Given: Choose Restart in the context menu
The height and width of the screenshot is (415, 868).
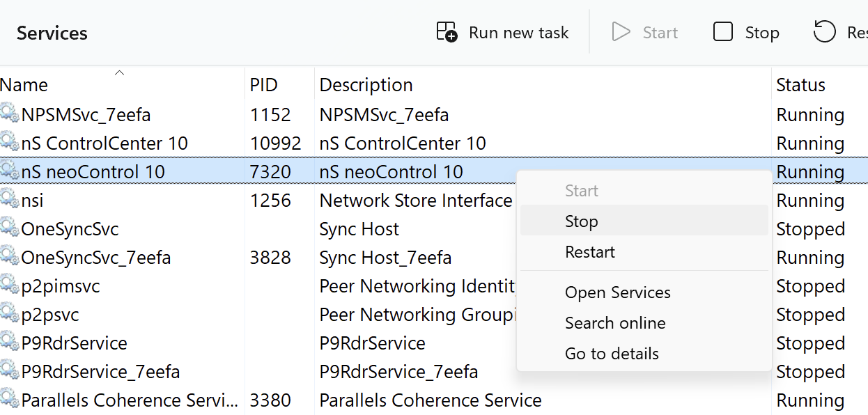Looking at the screenshot, I should click(x=590, y=252).
